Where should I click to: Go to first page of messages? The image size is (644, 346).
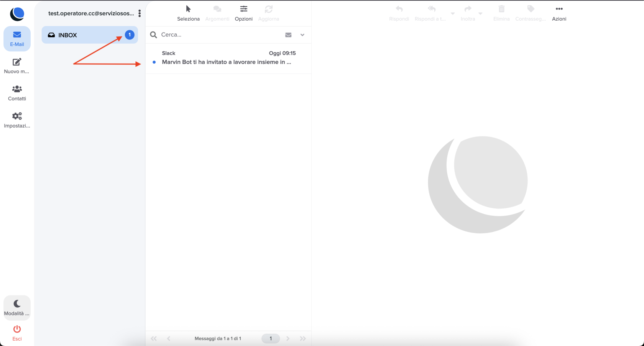tap(154, 338)
